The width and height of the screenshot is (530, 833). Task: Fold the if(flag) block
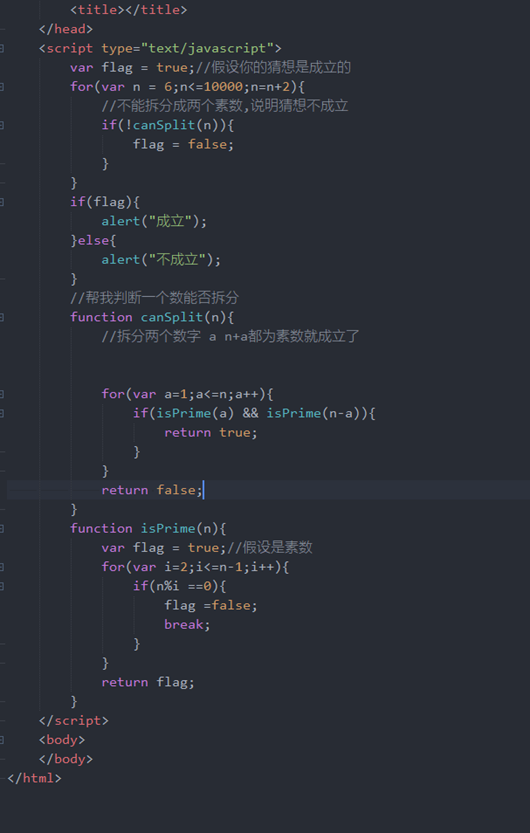click(2, 202)
